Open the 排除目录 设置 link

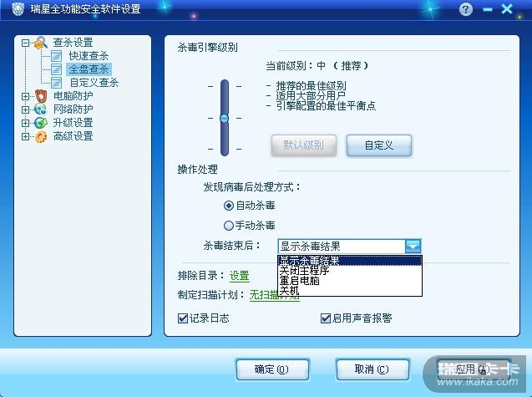240,276
